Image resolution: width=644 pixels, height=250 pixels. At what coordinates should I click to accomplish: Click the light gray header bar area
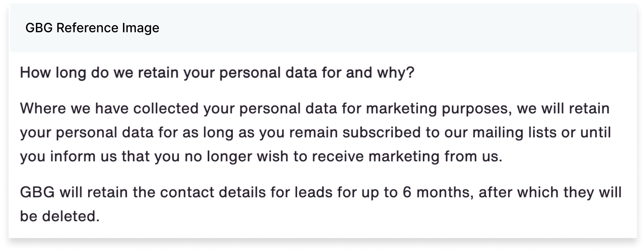323,28
